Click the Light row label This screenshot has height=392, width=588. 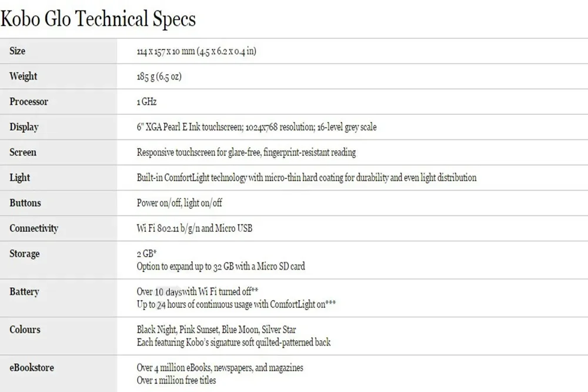coord(19,178)
